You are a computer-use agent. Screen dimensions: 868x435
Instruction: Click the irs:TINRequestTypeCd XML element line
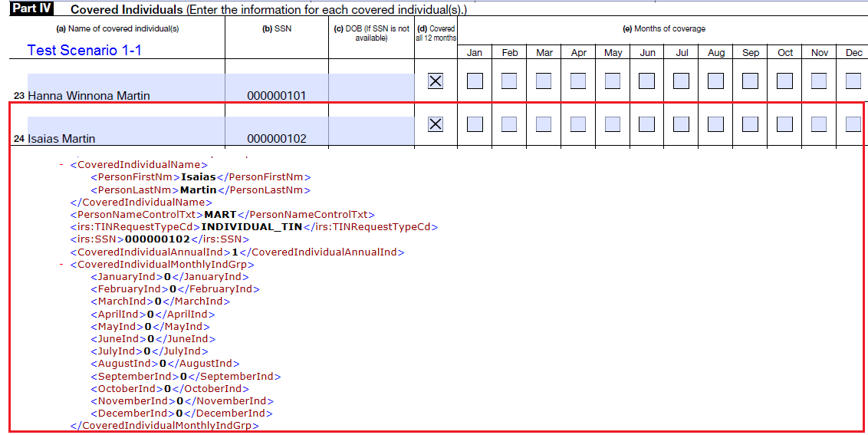point(253,227)
